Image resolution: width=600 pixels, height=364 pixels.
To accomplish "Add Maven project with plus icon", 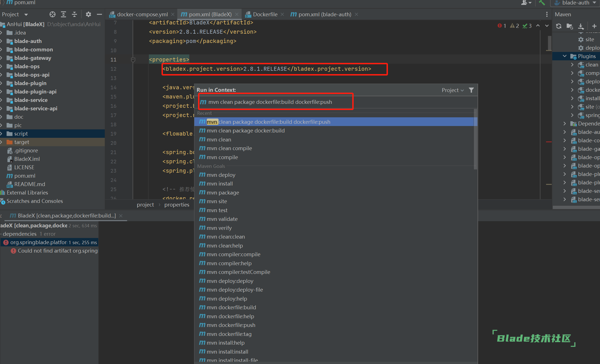I will coord(594,26).
